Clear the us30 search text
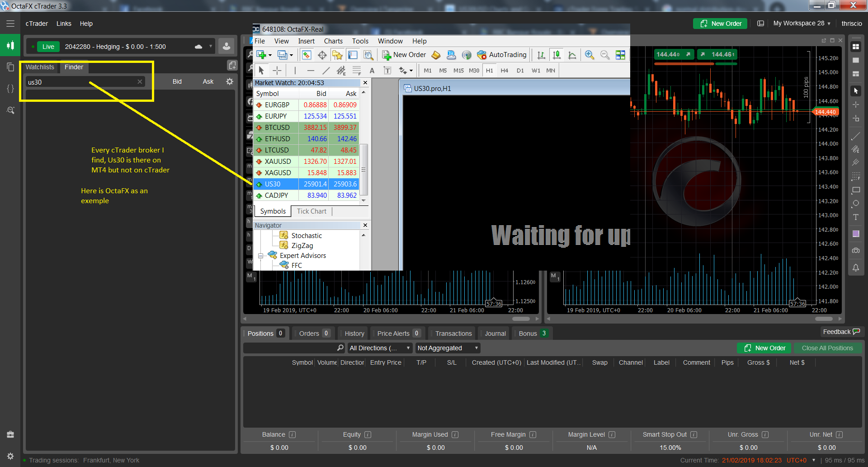This screenshot has width=868, height=467. [140, 81]
